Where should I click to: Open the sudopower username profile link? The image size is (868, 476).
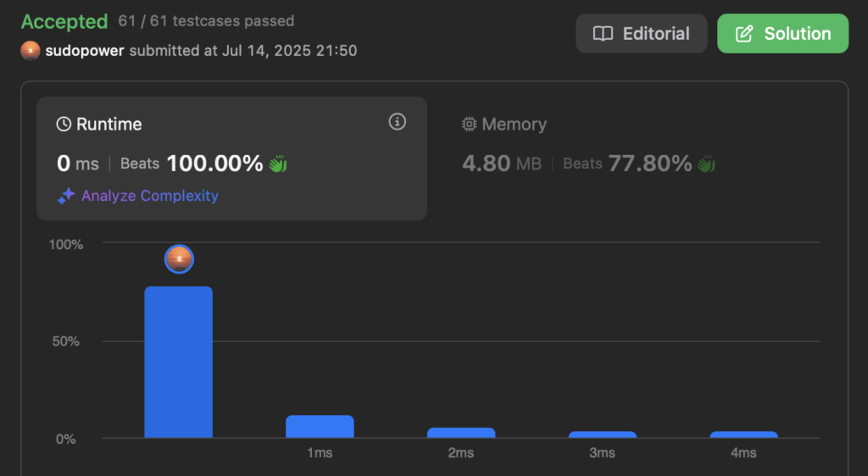(x=85, y=51)
